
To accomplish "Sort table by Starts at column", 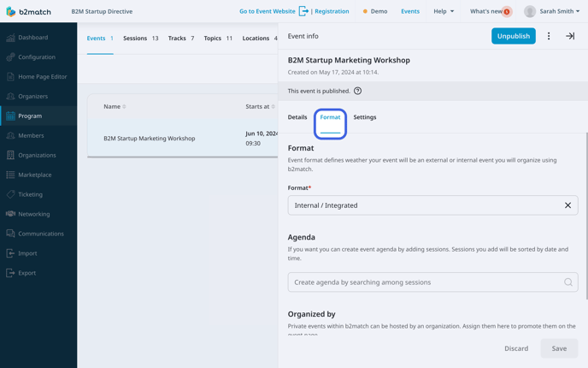I will click(x=260, y=107).
